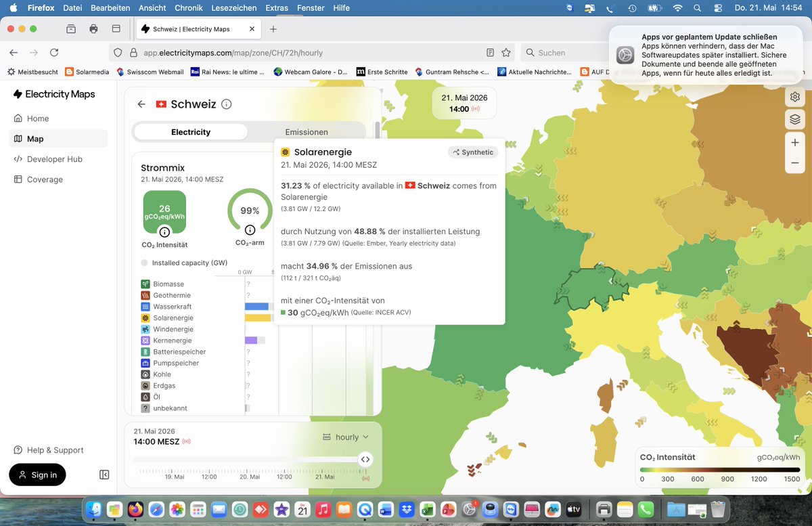Click the Sign in button
Viewport: 812px width, 526px height.
point(37,475)
